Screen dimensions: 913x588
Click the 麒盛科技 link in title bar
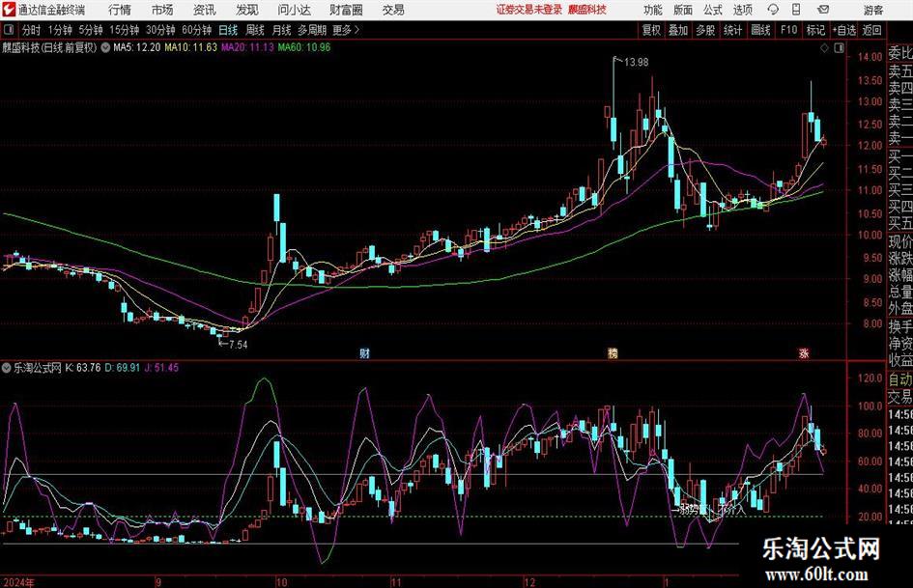coord(587,10)
